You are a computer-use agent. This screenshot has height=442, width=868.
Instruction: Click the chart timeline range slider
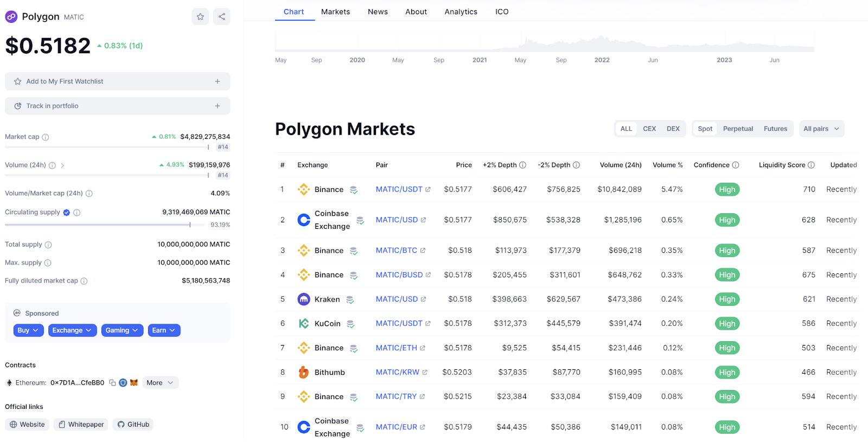coord(544,42)
